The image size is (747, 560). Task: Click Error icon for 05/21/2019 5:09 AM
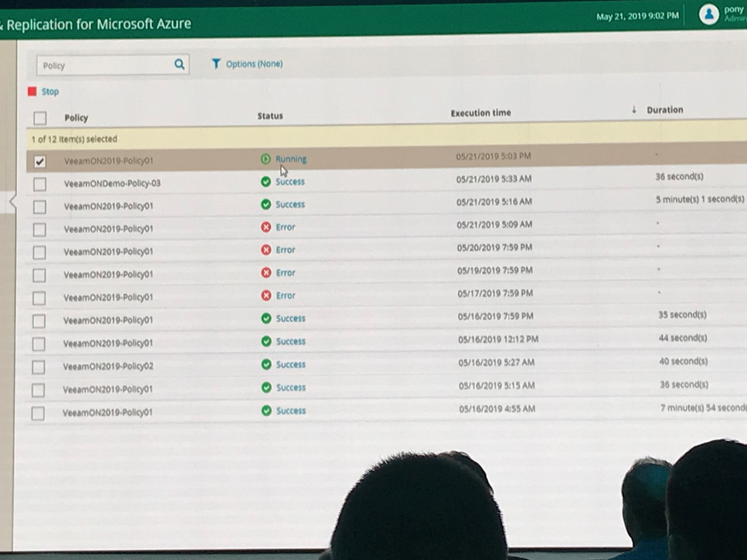coord(266,227)
